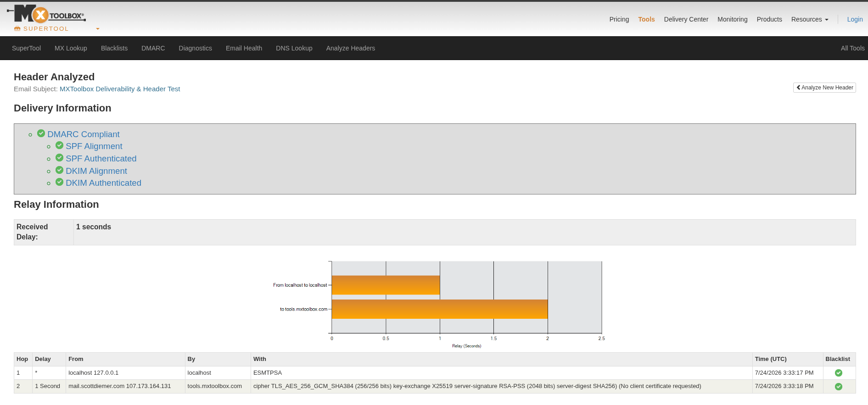Open the Blacklists tool
Screen dimensions: 868x405
tap(114, 48)
